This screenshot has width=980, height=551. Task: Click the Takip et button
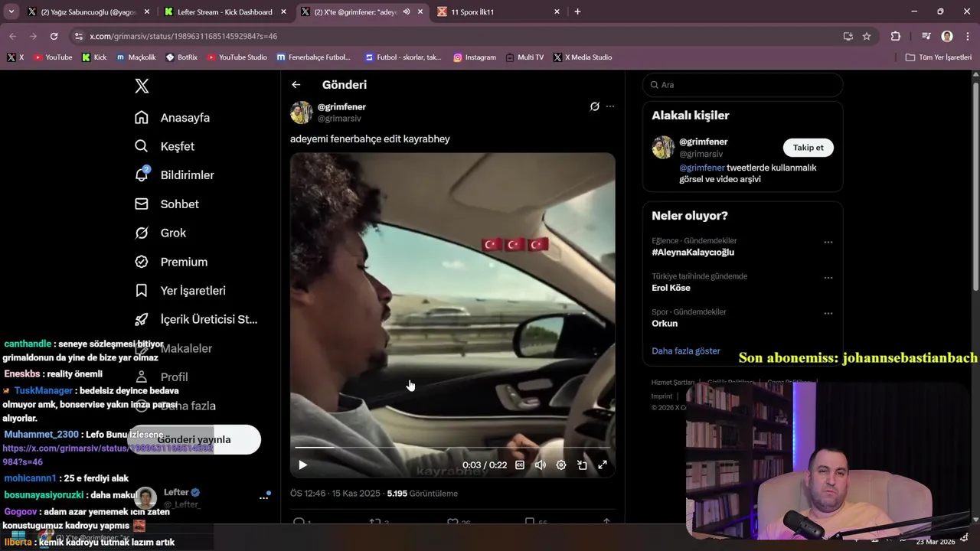coord(808,148)
